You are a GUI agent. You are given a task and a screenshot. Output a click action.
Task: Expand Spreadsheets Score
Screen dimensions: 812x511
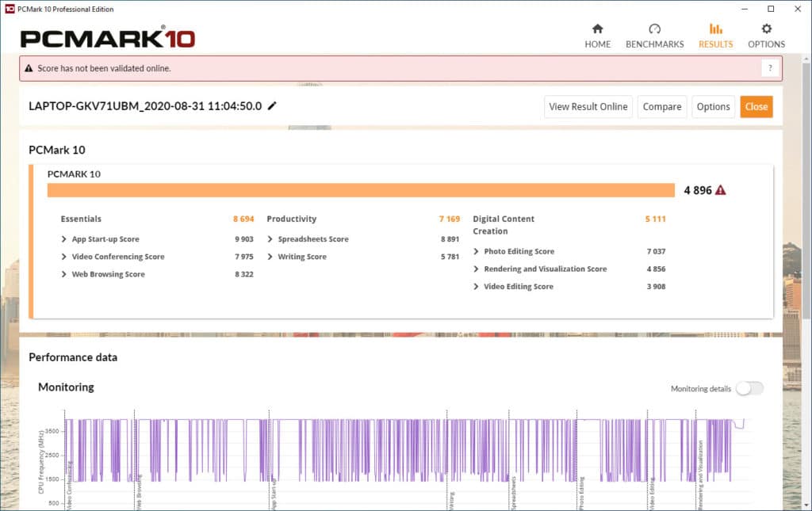tap(270, 239)
